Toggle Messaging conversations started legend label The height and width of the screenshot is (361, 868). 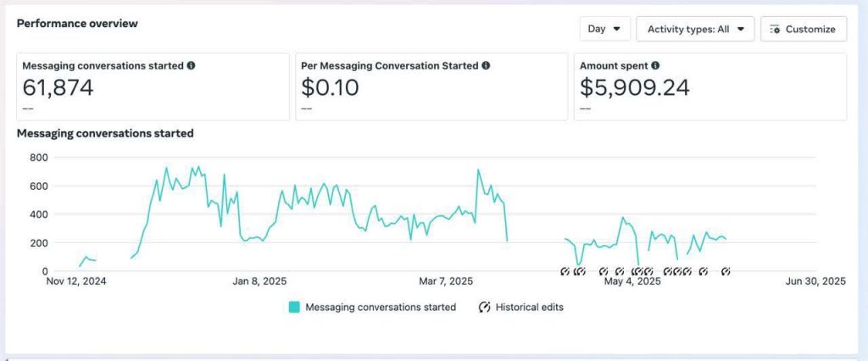click(x=380, y=308)
